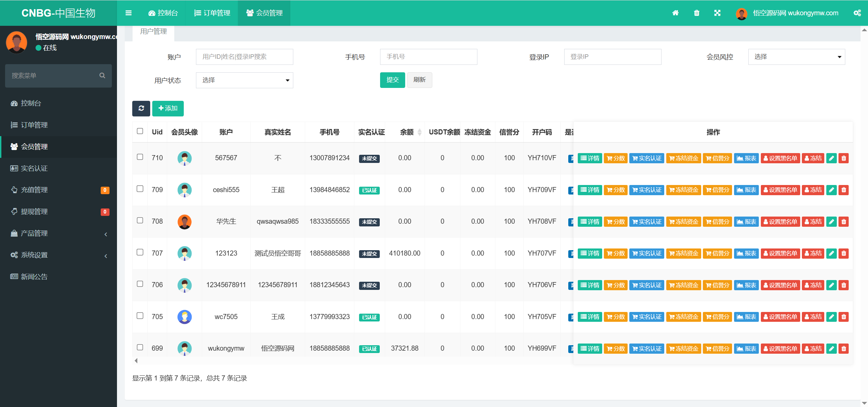Open the home icon in the top bar
This screenshot has height=407, width=868.
[676, 13]
